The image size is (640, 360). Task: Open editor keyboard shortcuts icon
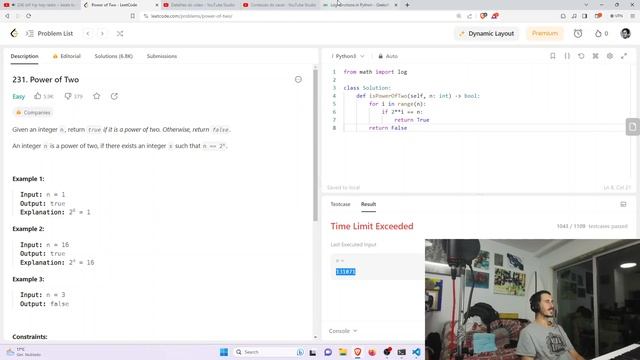click(x=596, y=56)
